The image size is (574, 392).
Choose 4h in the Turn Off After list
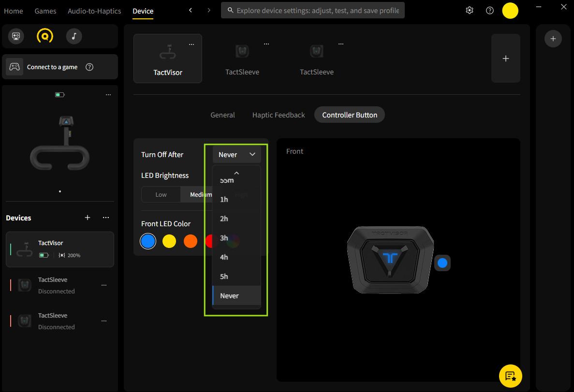pos(236,257)
